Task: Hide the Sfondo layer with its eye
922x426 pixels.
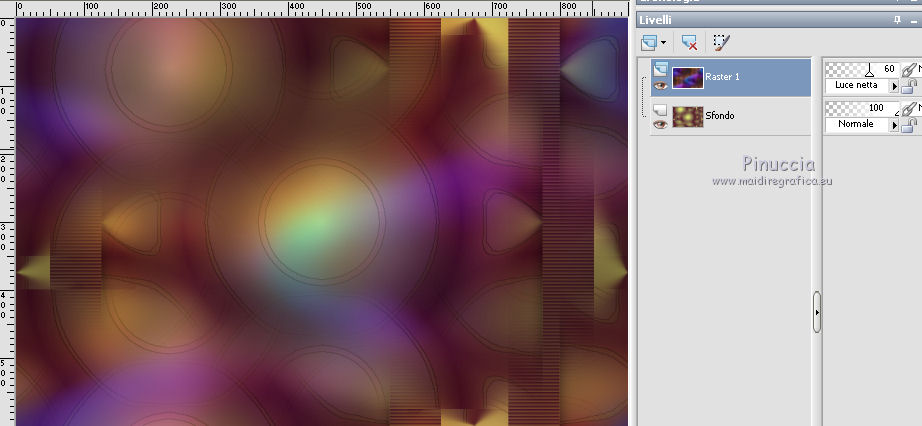Action: 660,124
